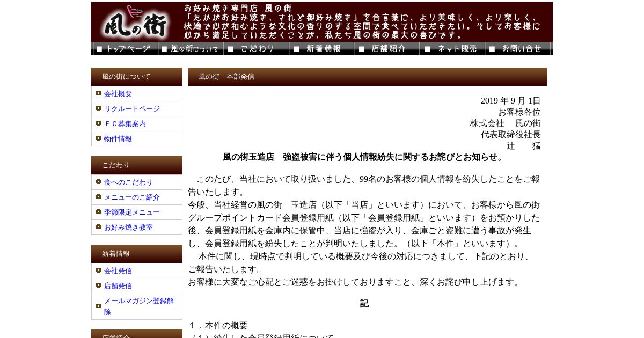This screenshot has width=644, height=338.
Task: Open the 会社概要 sidebar link
Action: point(118,94)
